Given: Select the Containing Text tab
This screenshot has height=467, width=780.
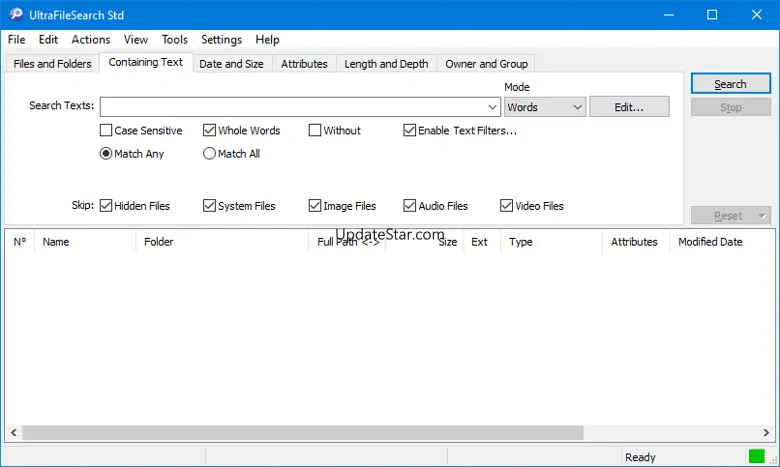Looking at the screenshot, I should coord(146,62).
